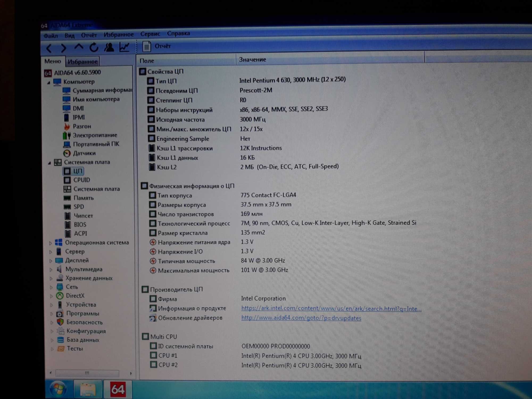The width and height of the screenshot is (532, 399).
Task: Select Имя компьютера tree item
Action: pos(91,99)
